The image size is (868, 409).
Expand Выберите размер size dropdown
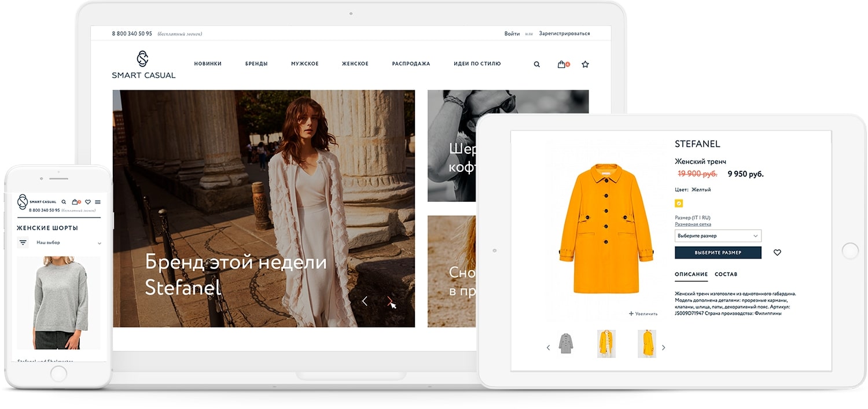point(718,236)
